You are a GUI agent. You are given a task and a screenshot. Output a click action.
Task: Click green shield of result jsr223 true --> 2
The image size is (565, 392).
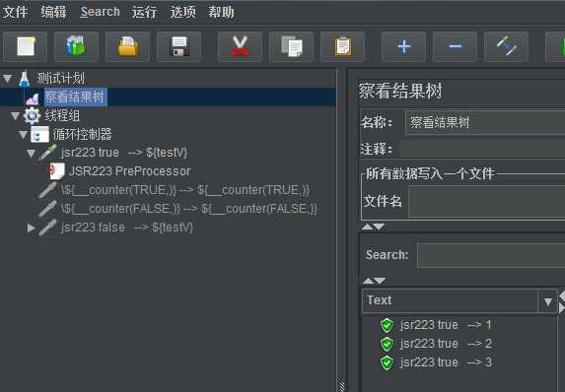[387, 344]
